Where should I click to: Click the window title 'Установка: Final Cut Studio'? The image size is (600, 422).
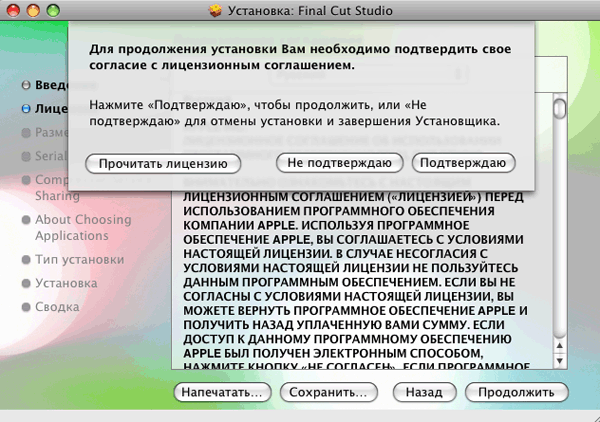310,11
